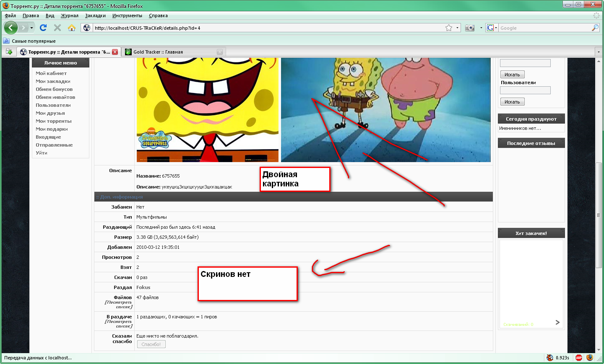Image resolution: width=604 pixels, height=364 pixels.
Task: Switch to the Gold Tracker :: Главная tab
Action: pyautogui.click(x=174, y=52)
